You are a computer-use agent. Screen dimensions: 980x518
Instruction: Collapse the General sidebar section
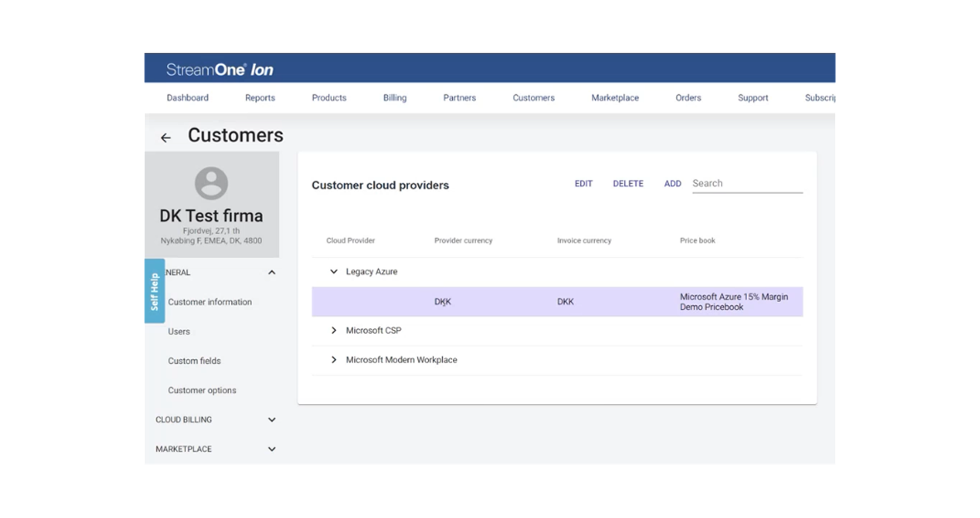pos(271,272)
